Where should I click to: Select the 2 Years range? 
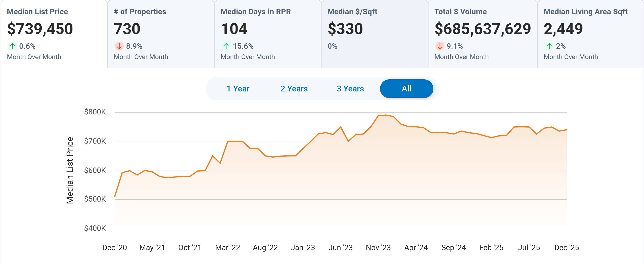[x=294, y=89]
